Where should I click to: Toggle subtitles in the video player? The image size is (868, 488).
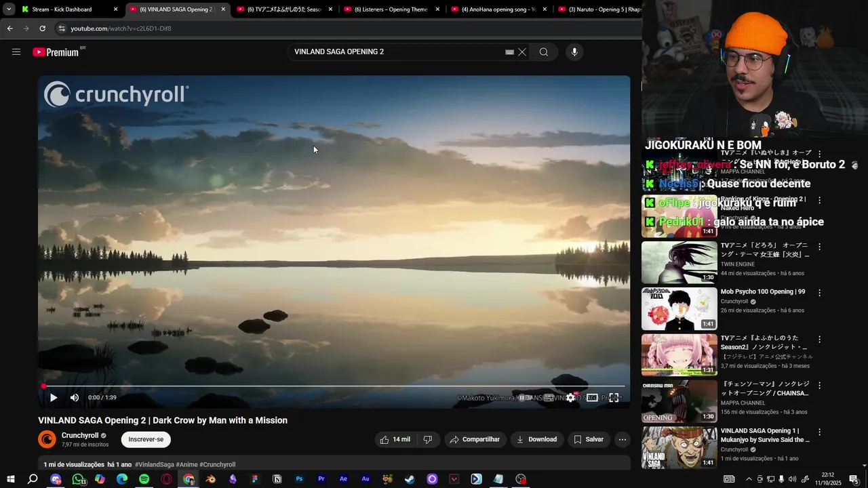(549, 398)
